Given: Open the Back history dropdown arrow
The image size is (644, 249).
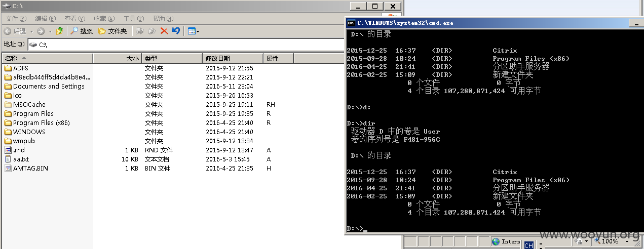Looking at the screenshot, I should 31,31.
